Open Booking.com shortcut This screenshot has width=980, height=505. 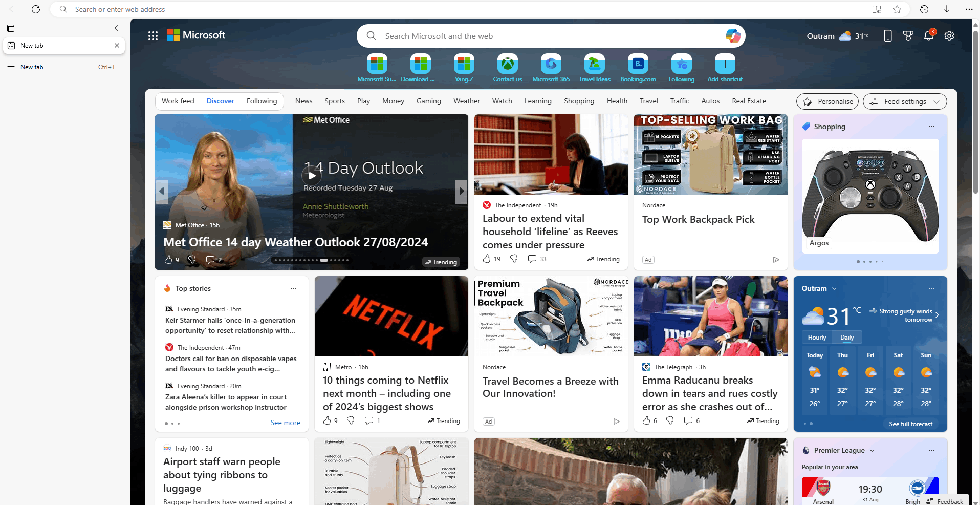(638, 68)
